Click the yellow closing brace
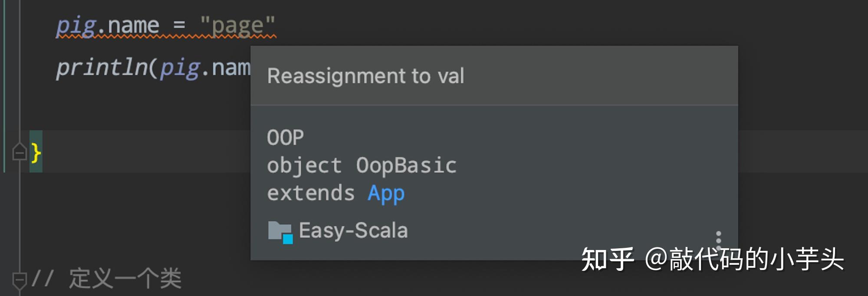This screenshot has width=868, height=296. [36, 153]
